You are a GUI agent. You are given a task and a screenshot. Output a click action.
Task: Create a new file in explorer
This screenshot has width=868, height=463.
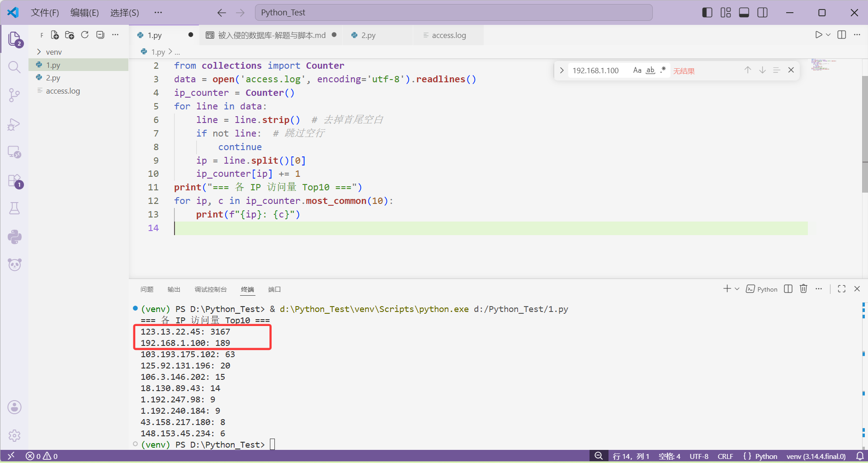(55, 35)
